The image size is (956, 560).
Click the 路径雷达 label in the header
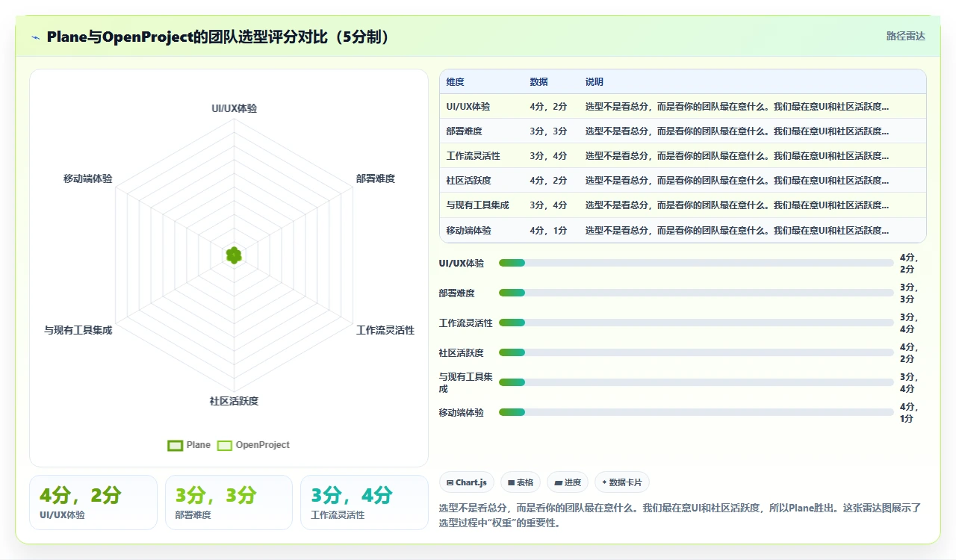coord(906,36)
